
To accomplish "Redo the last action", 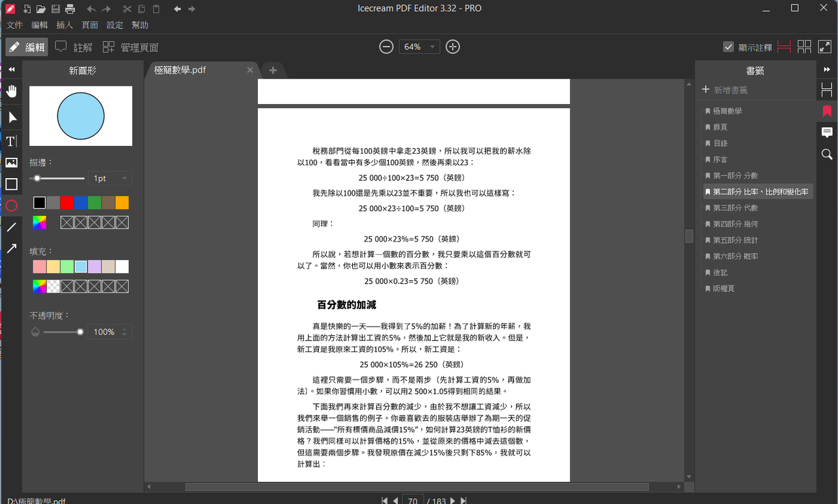I will (x=107, y=9).
